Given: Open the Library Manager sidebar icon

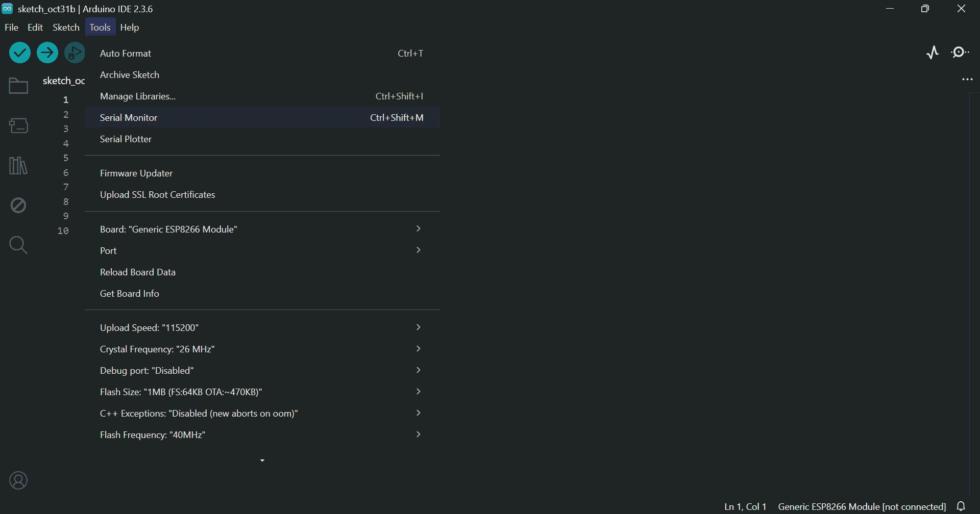Looking at the screenshot, I should point(18,165).
